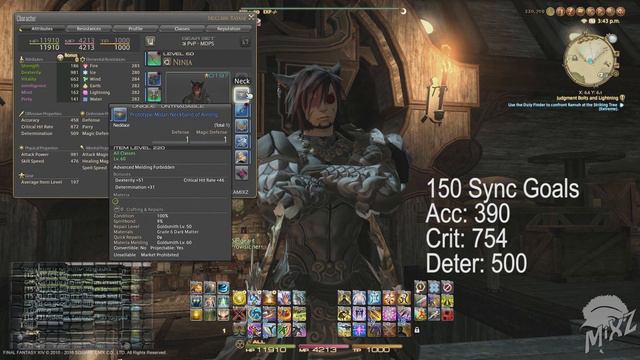Open the Party main menu icon
This screenshot has width=640, height=360.
(600, 11)
